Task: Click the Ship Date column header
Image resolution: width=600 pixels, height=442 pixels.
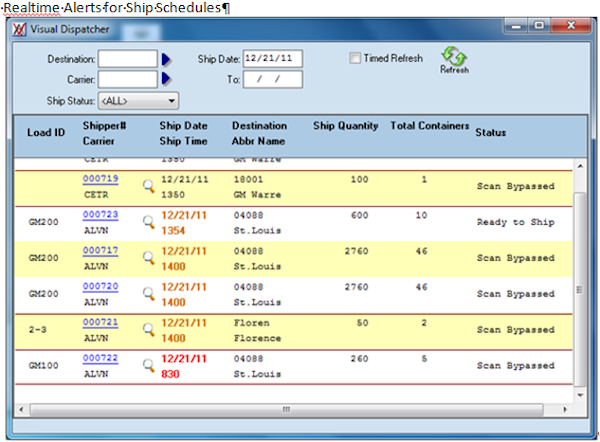Action: pos(183,126)
